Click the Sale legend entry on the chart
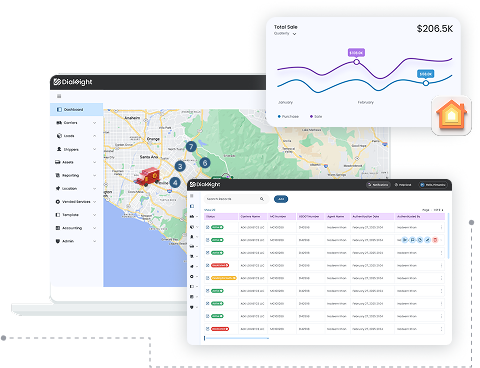The height and width of the screenshot is (368, 480). [x=316, y=116]
